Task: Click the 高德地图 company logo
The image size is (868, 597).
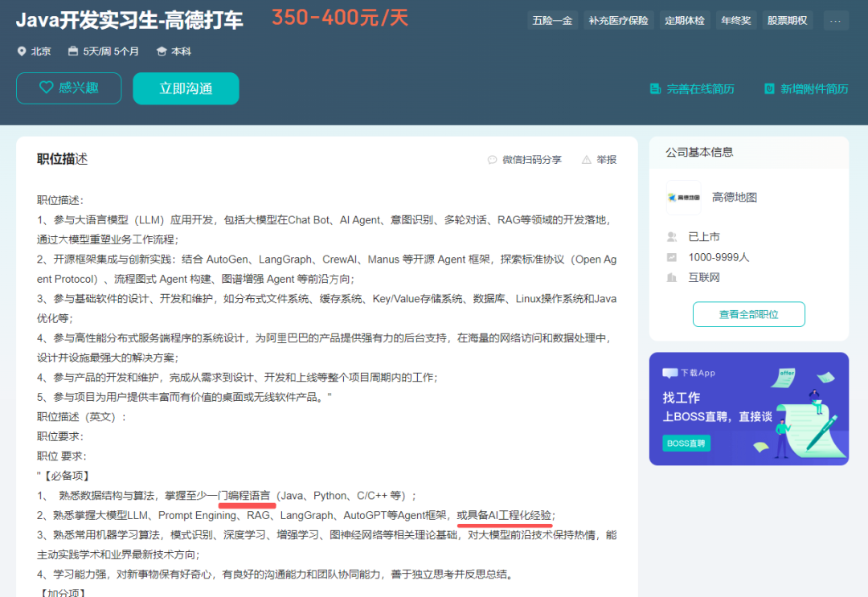Action: [683, 197]
